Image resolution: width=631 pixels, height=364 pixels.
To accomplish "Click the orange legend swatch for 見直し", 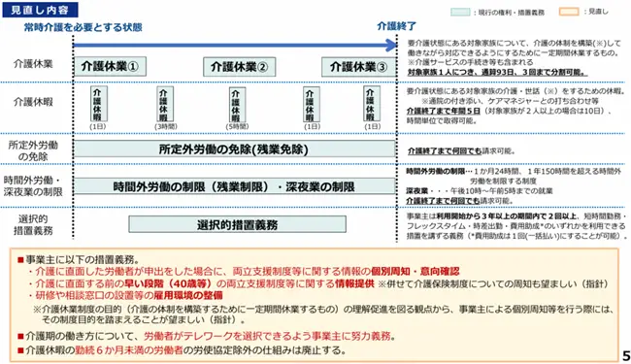I will pyautogui.click(x=569, y=12).
